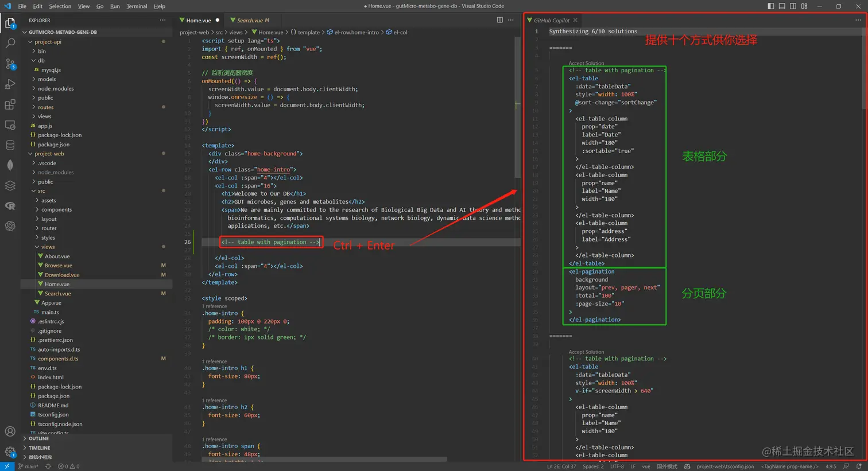Toggle the primary side bar
868x471 pixels.
[x=770, y=6]
